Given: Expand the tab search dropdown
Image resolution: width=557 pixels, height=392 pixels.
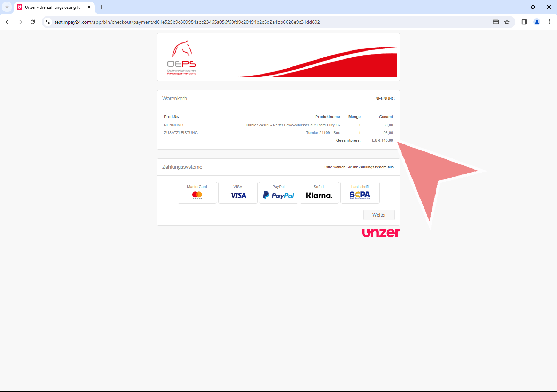Looking at the screenshot, I should 7,7.
